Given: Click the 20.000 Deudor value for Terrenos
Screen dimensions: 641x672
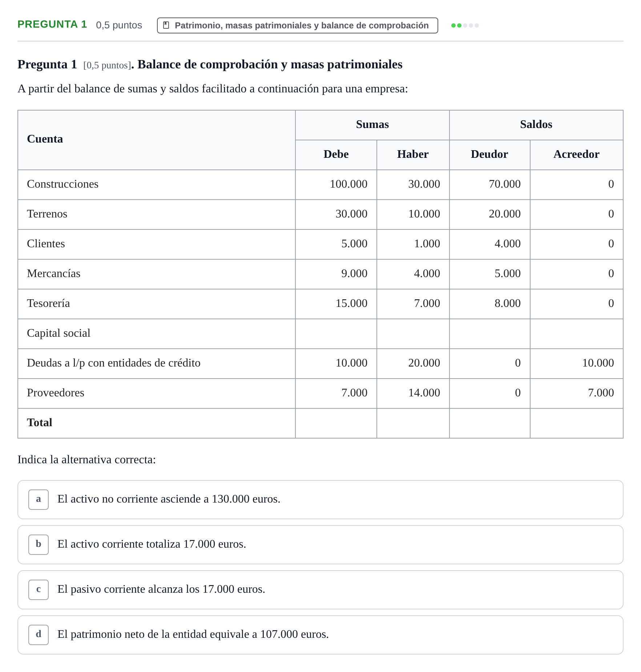Looking at the screenshot, I should (505, 214).
